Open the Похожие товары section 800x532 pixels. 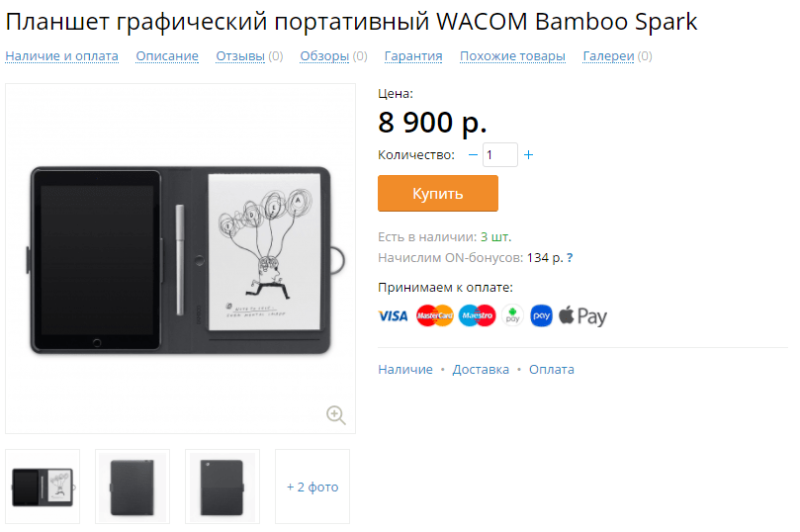(512, 56)
